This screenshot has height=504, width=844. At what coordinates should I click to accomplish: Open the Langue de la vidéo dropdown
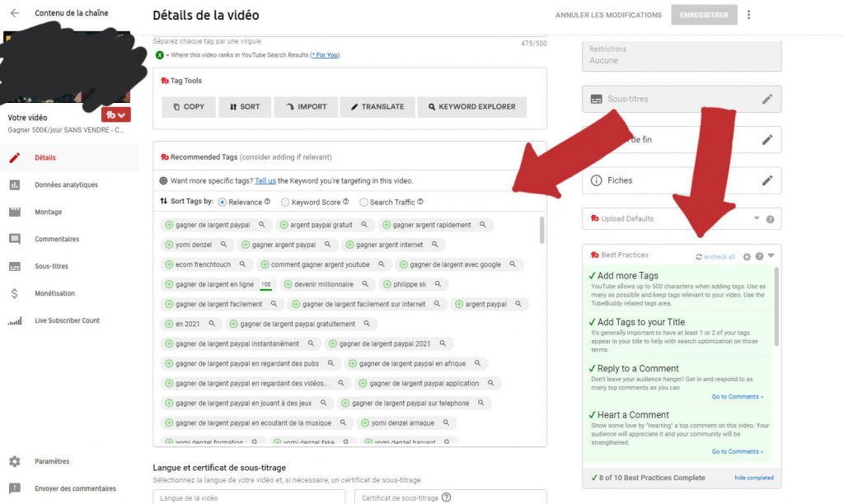point(249,497)
